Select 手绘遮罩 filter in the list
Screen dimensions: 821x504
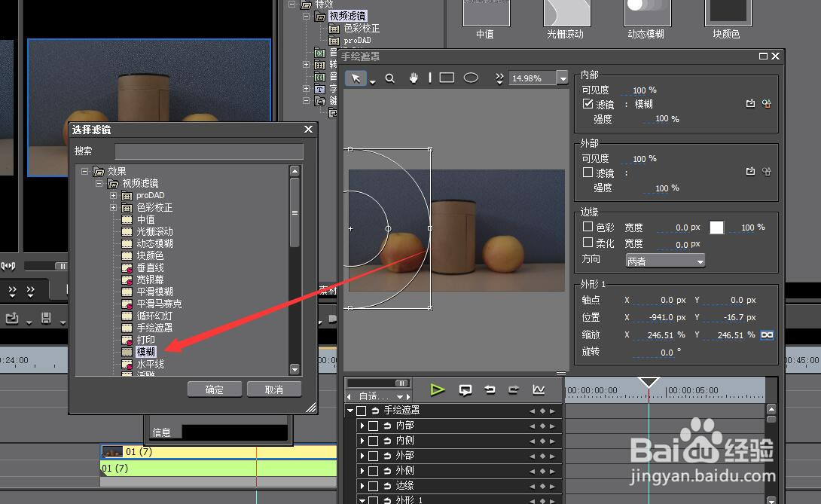154,328
